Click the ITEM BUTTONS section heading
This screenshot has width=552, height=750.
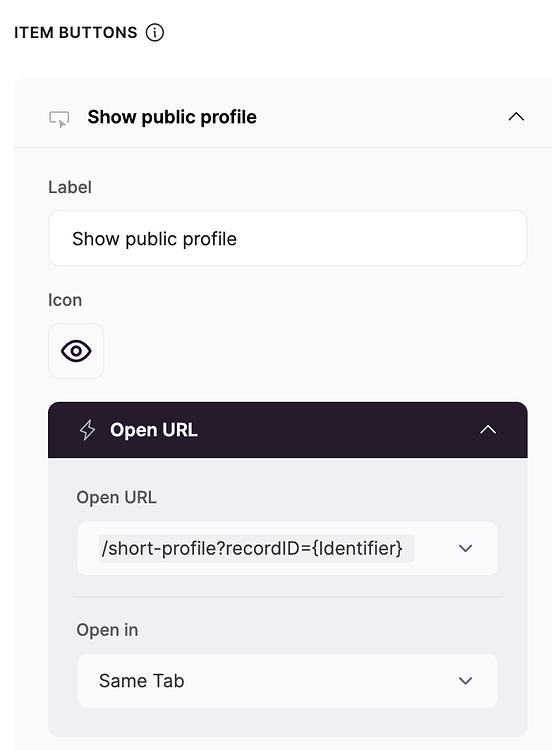coord(76,33)
